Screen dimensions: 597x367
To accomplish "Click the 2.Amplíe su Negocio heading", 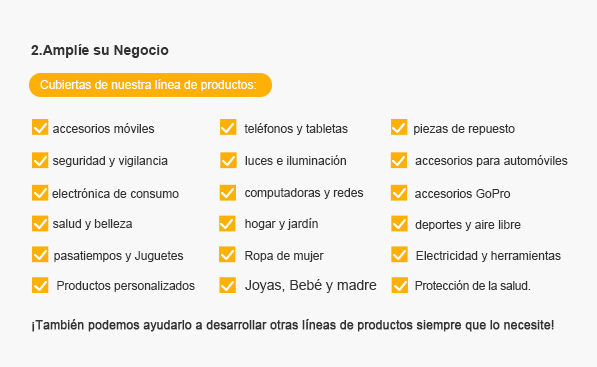I will click(100, 50).
